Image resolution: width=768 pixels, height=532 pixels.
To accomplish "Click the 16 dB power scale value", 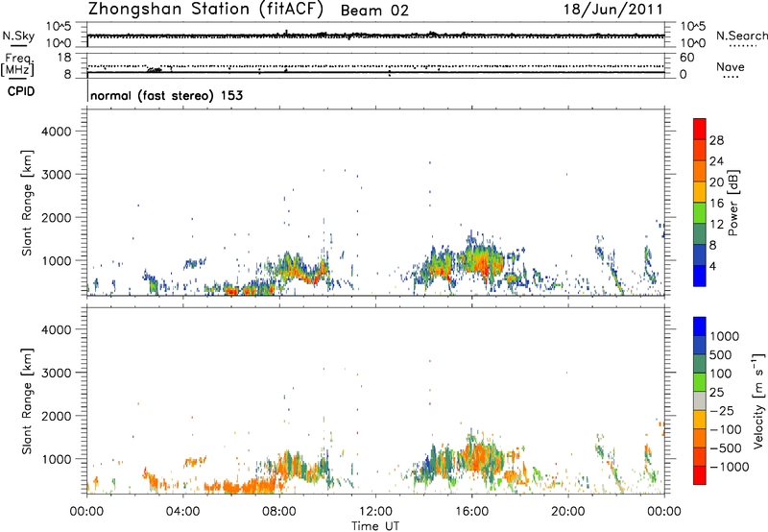I will tap(716, 204).
